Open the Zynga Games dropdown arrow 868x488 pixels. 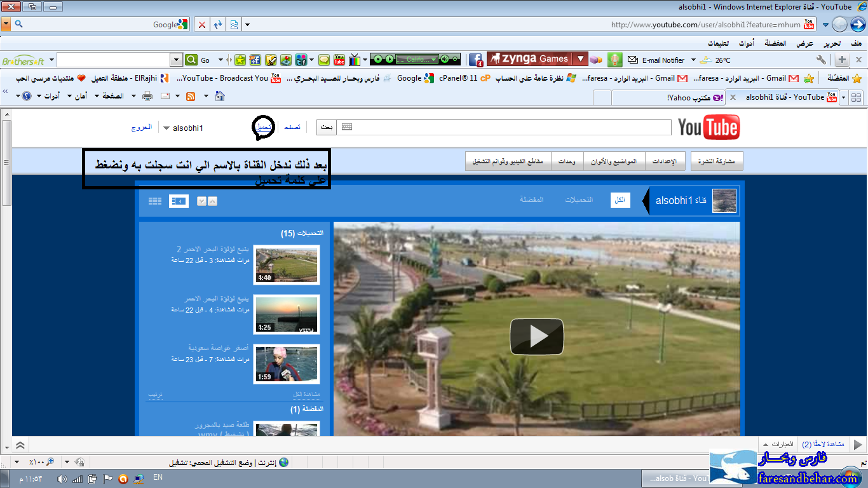[x=580, y=59]
